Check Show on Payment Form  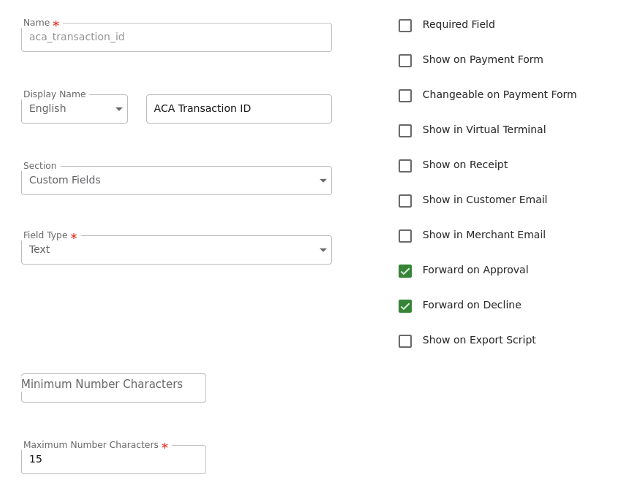click(x=405, y=61)
